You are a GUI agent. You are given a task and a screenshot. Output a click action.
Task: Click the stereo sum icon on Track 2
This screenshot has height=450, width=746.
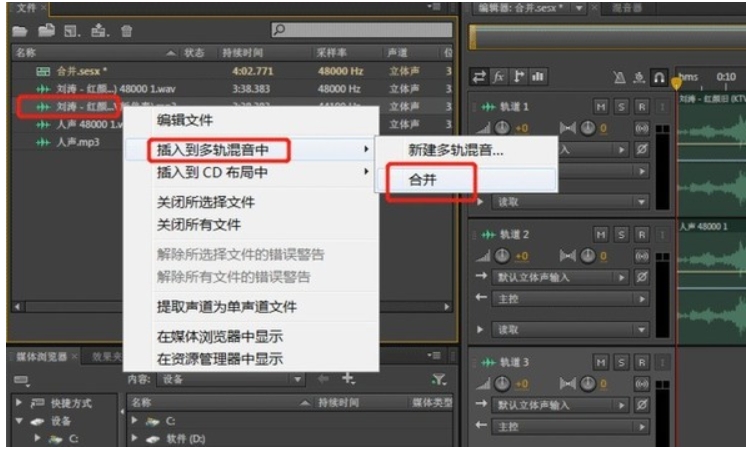point(641,256)
